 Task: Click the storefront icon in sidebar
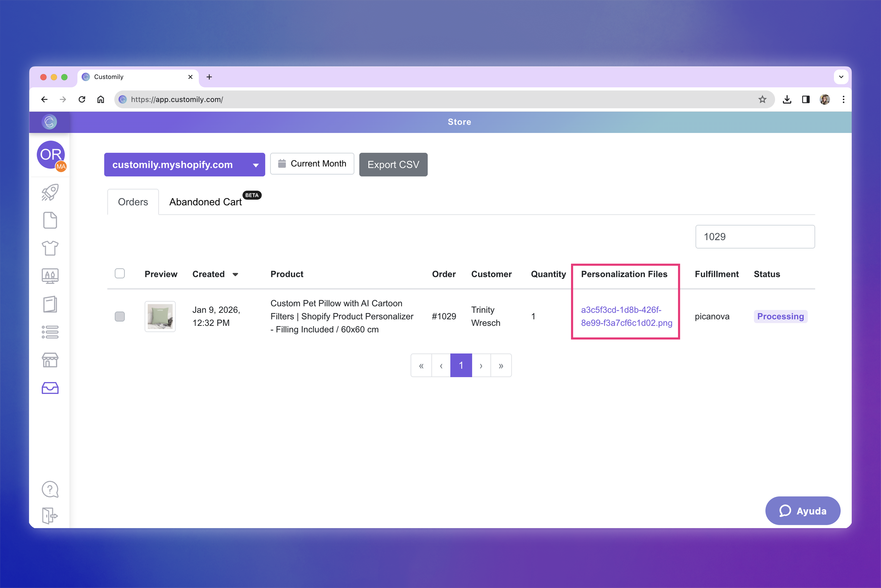pos(50,360)
